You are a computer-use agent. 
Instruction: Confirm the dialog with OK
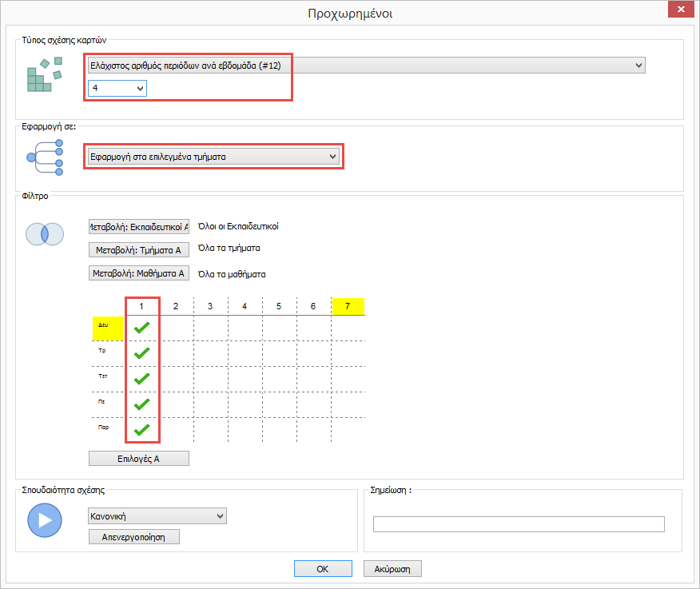(x=322, y=569)
